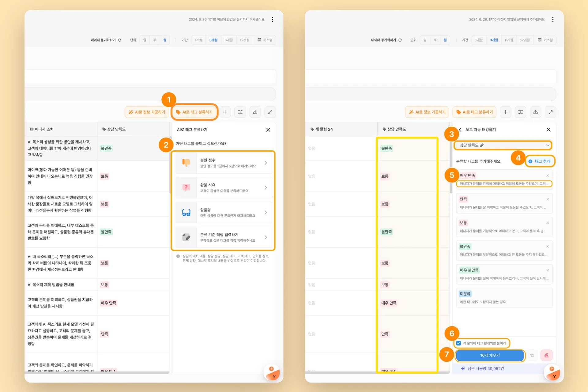Click the undo arrow beside 10개 채우기
The width and height of the screenshot is (588, 392).
(532, 355)
